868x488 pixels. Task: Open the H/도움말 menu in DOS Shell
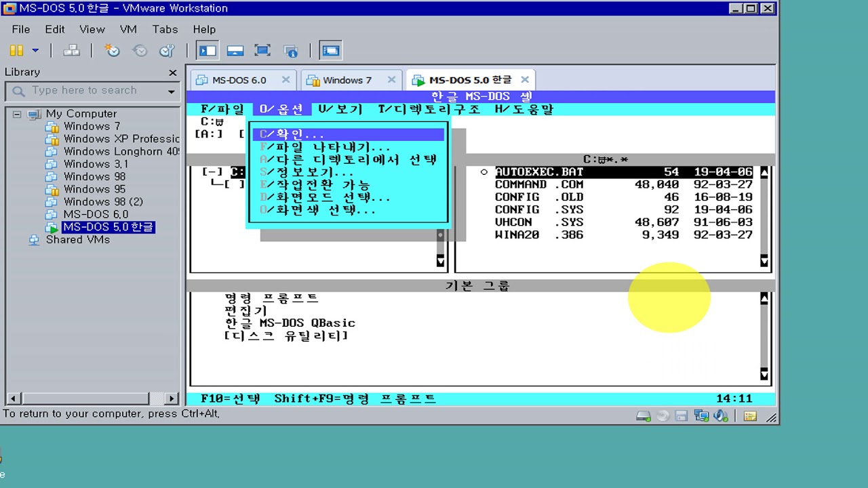click(524, 109)
